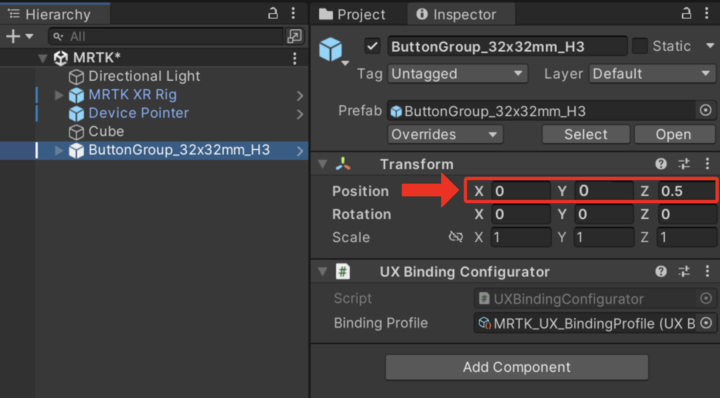Click the Add Component button
The image size is (720, 398).
517,367
